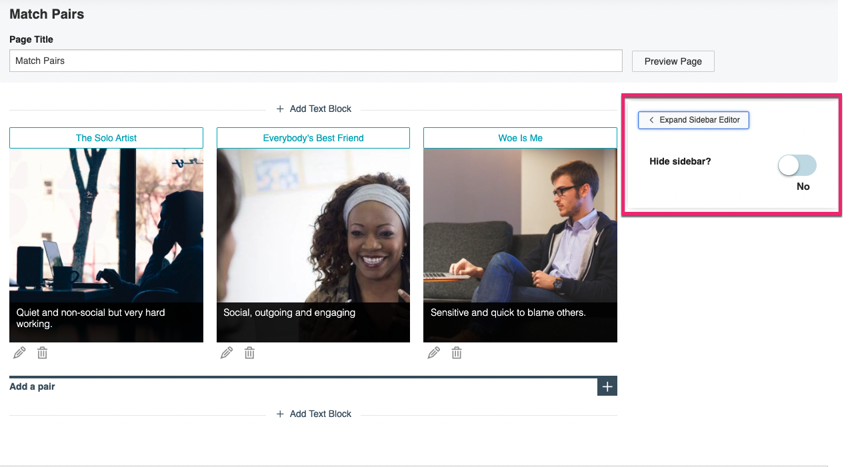Image resolution: width=868 pixels, height=467 pixels.
Task: Click the plus icon on top Add Text Block
Action: pyautogui.click(x=281, y=109)
